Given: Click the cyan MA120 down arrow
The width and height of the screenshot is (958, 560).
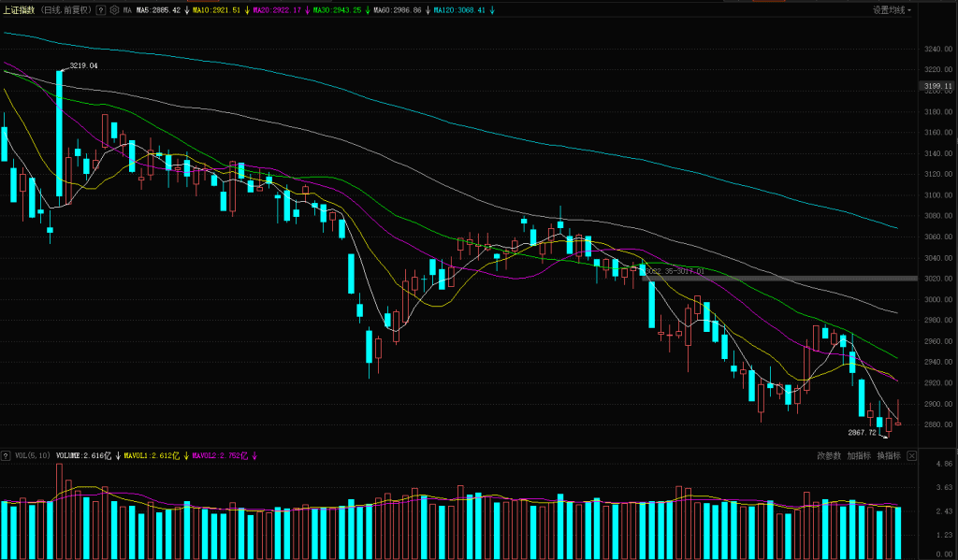Looking at the screenshot, I should click(493, 10).
